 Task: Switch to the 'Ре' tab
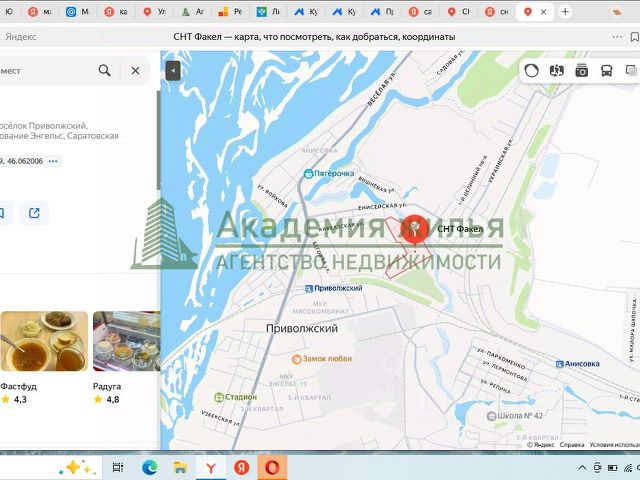tap(231, 12)
